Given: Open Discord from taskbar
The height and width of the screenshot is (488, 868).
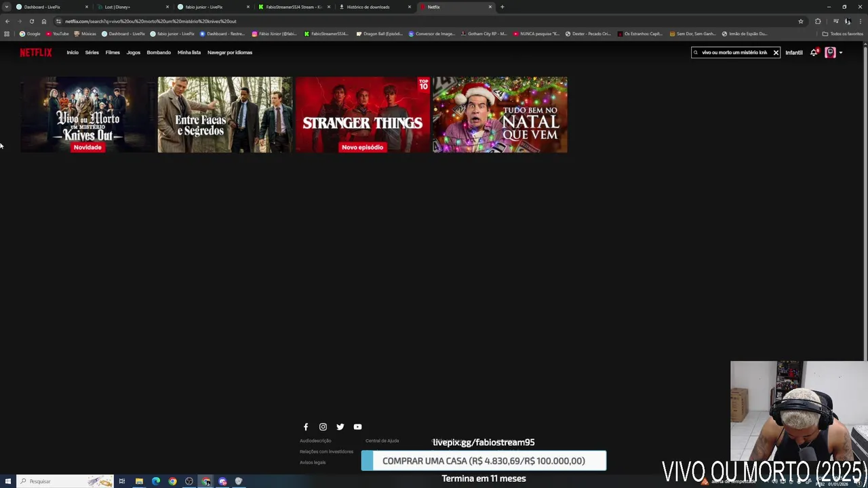Looking at the screenshot, I should pyautogui.click(x=222, y=481).
